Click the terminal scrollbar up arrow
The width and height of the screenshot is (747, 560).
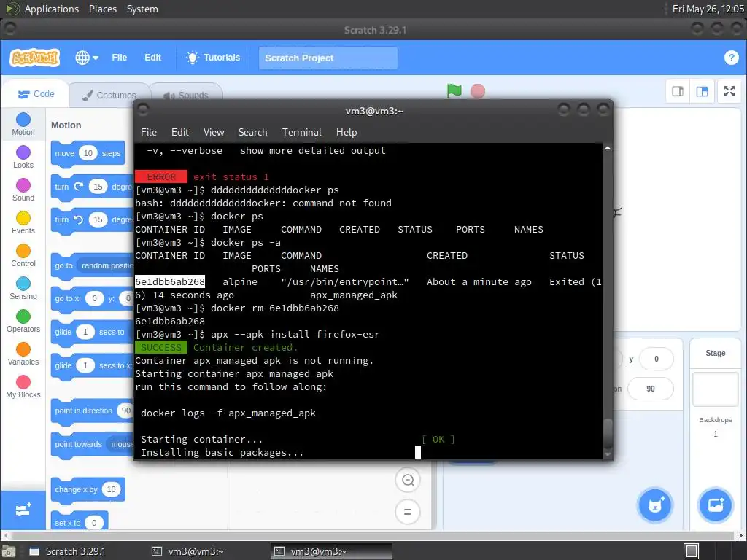click(608, 148)
